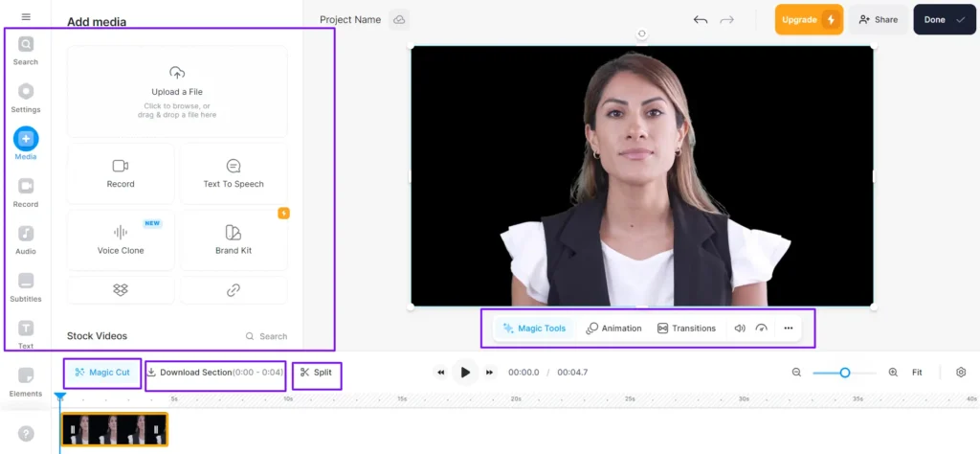The image size is (980, 454).
Task: Open the Subtitles sidebar tab
Action: pos(26,287)
